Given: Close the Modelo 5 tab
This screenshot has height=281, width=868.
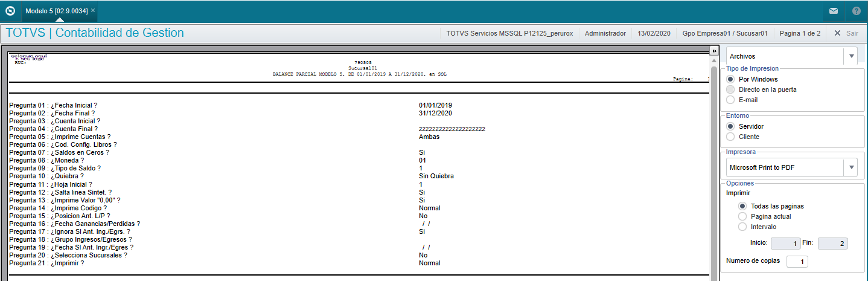Looking at the screenshot, I should (93, 11).
